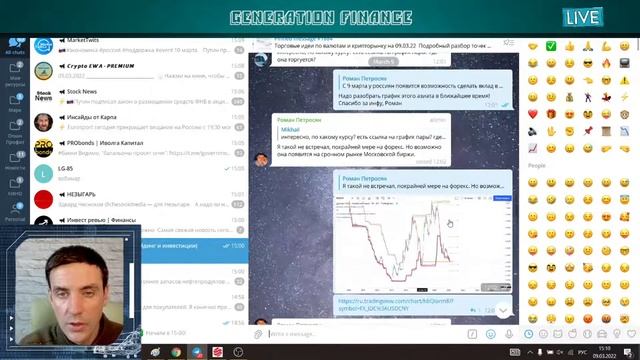Screen dimensions: 640x360
Task: Insert the sunglasses face emoji
Action: (x=588, y=63)
